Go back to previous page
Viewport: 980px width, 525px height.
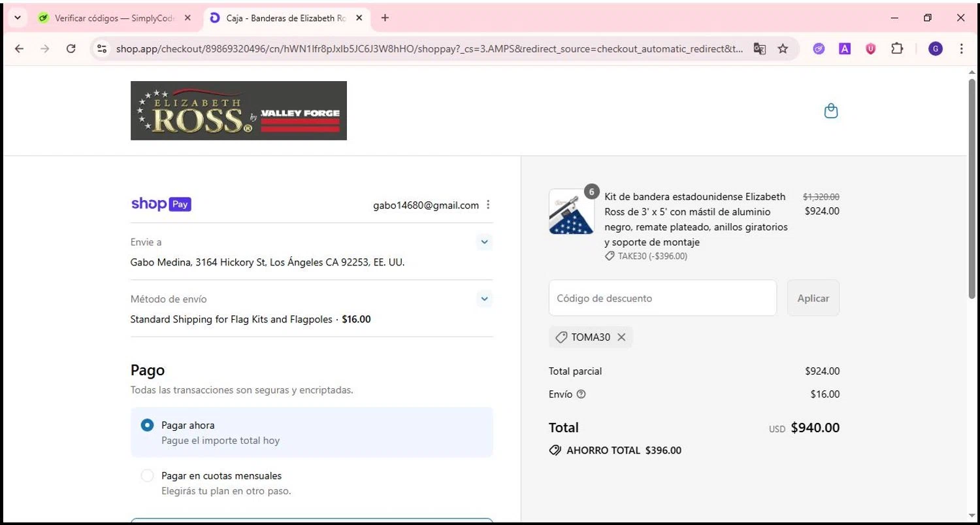(19, 48)
